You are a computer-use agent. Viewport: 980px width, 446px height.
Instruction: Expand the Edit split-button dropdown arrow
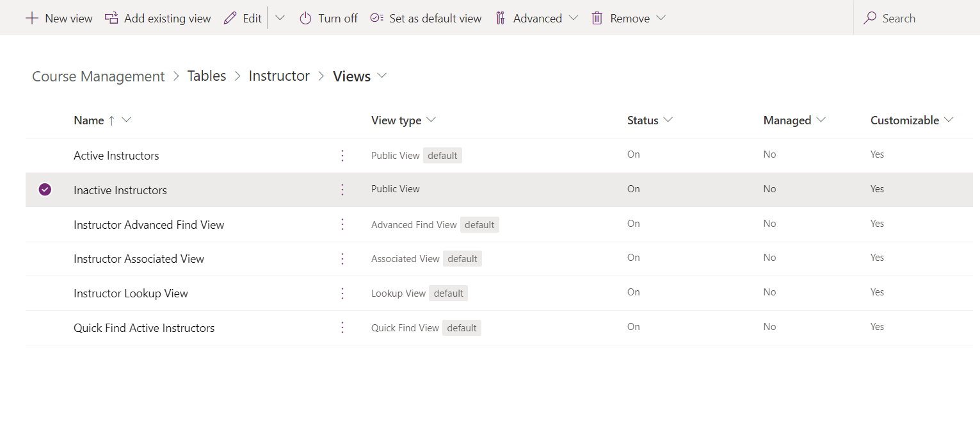tap(280, 19)
